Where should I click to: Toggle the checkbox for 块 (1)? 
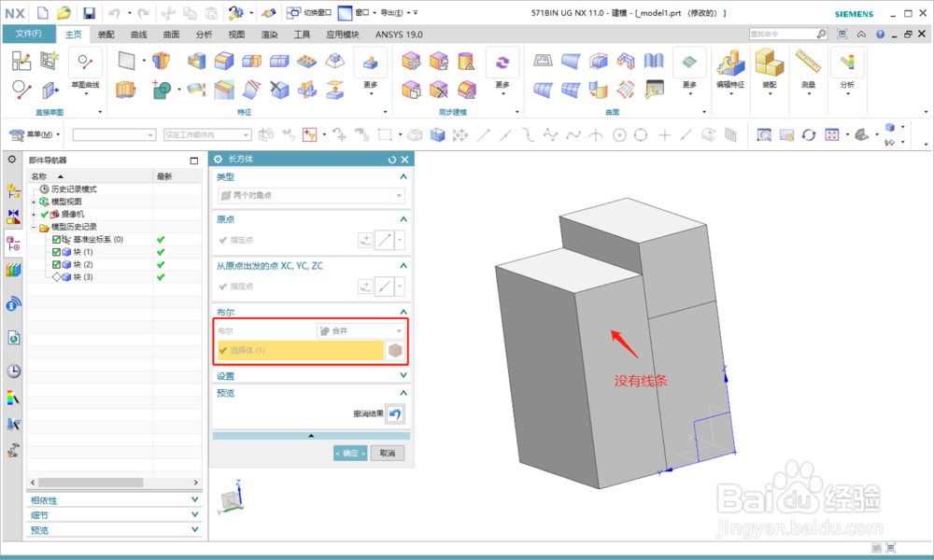coord(56,252)
